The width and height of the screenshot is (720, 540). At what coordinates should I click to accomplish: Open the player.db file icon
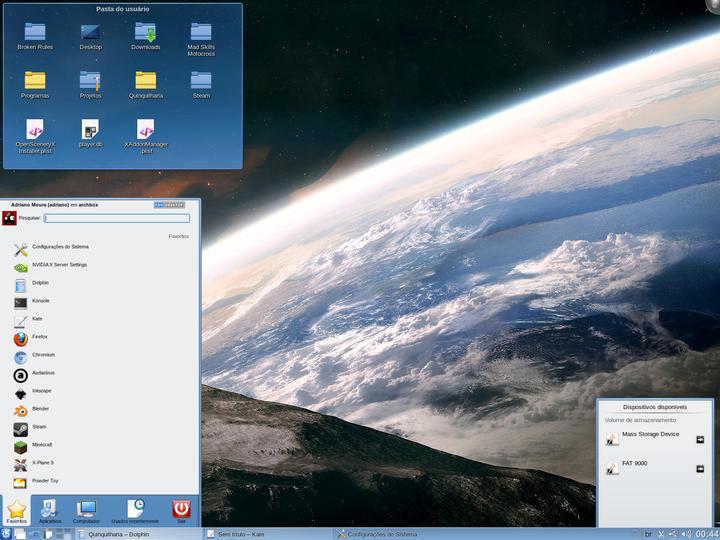(x=90, y=133)
